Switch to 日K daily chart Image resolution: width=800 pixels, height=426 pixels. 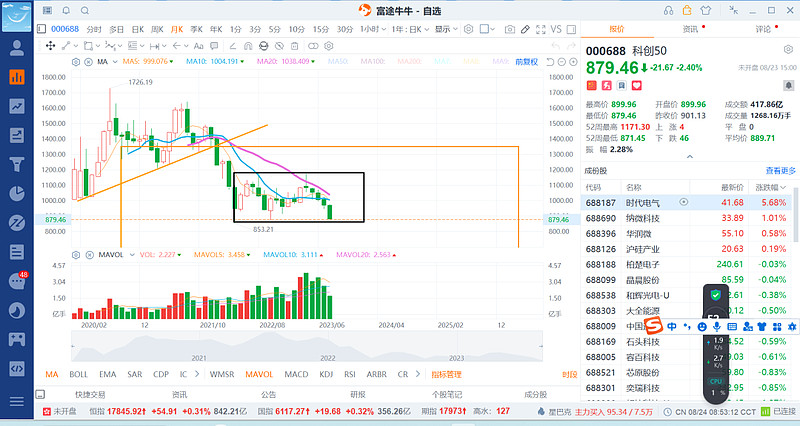(138, 30)
